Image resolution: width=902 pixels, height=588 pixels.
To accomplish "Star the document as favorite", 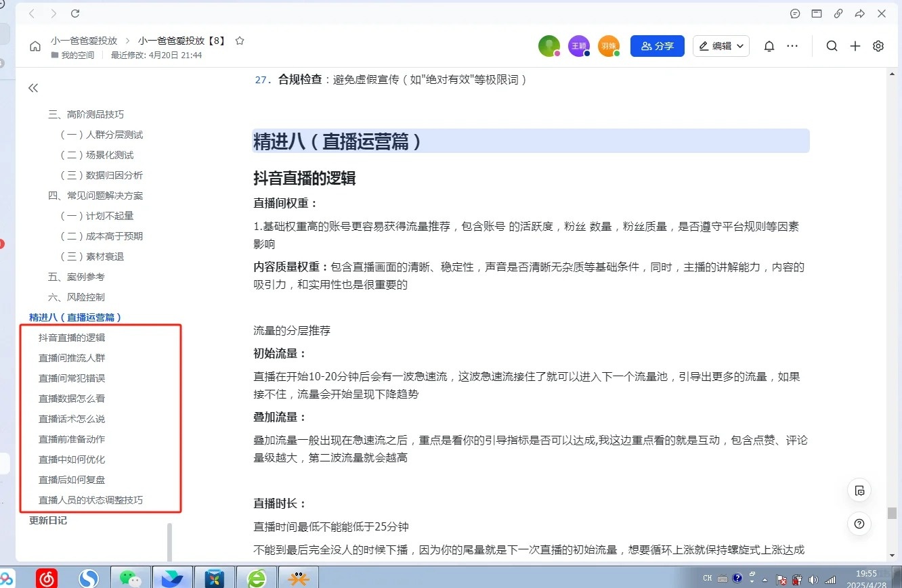I will coord(239,41).
